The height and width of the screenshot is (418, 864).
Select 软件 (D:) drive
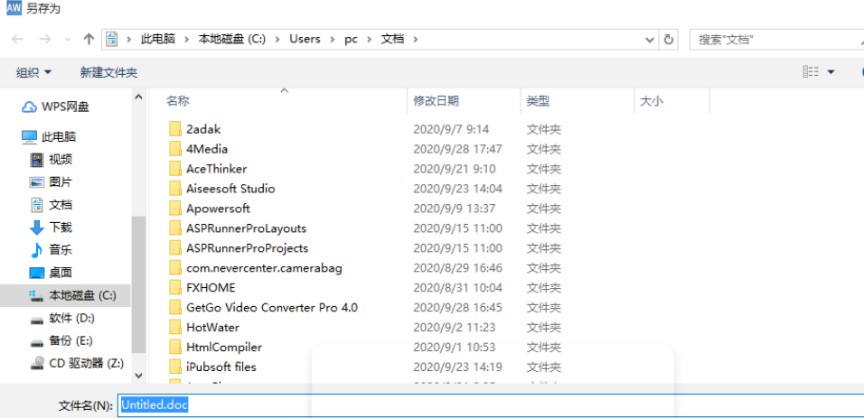click(62, 318)
